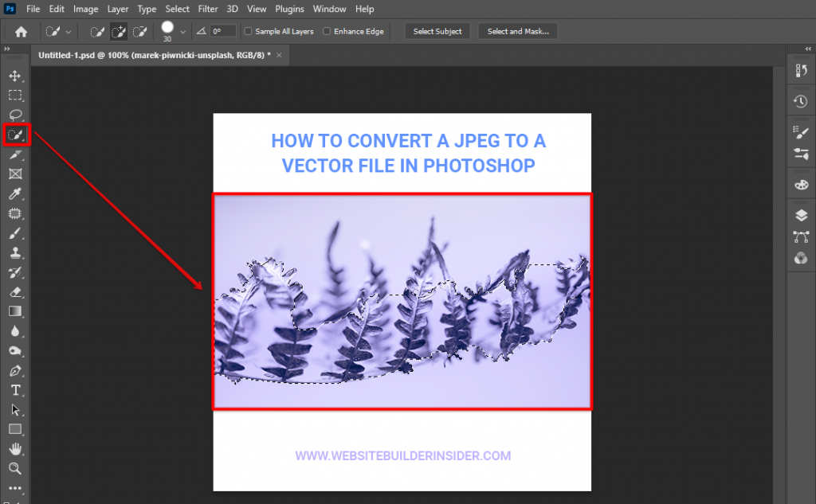Choose the Horizontal Type tool
This screenshot has width=816, height=504.
15,390
